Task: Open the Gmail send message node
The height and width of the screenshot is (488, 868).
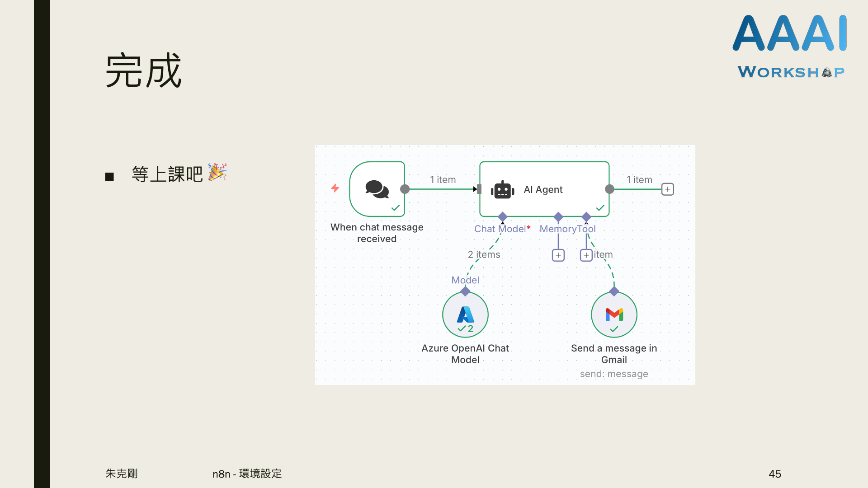Action: (614, 314)
